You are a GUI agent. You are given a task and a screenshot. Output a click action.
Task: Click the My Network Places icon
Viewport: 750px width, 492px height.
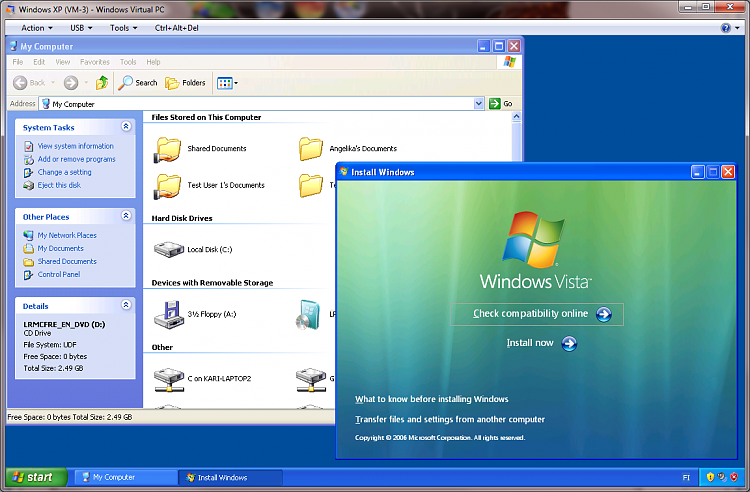(29, 235)
